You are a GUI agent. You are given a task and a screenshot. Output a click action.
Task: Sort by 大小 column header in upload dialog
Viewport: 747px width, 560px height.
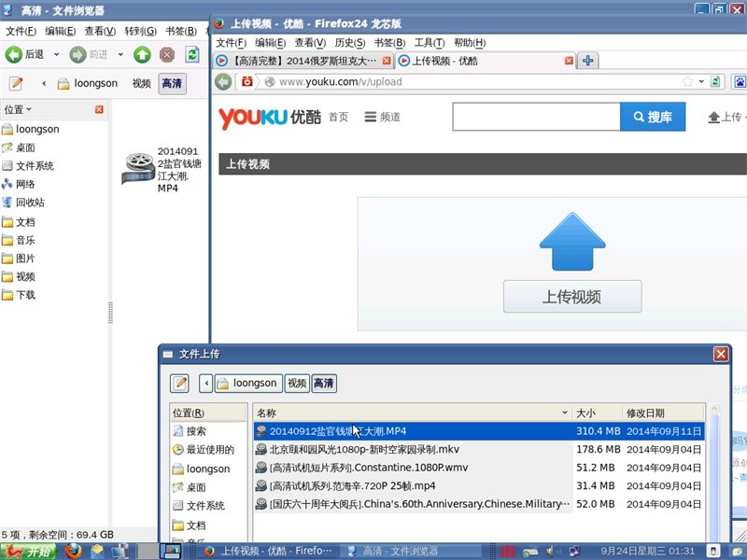point(598,413)
